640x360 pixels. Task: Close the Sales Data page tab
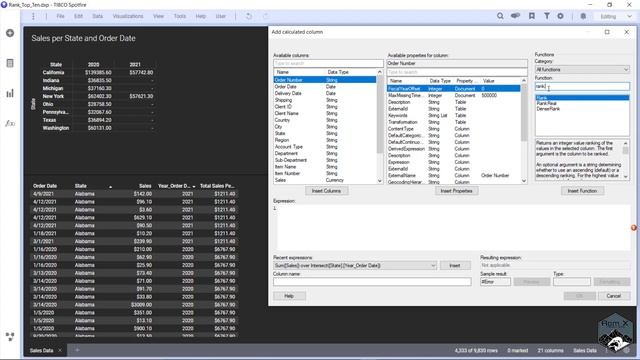point(60,350)
